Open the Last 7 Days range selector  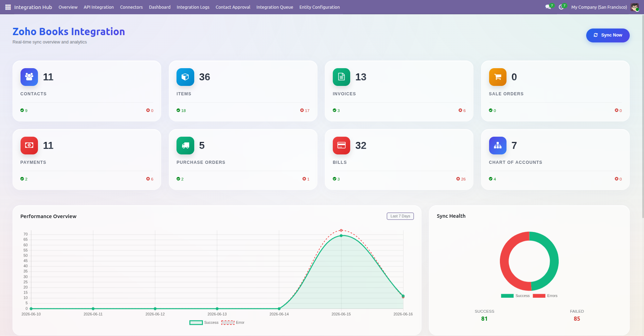pyautogui.click(x=400, y=216)
